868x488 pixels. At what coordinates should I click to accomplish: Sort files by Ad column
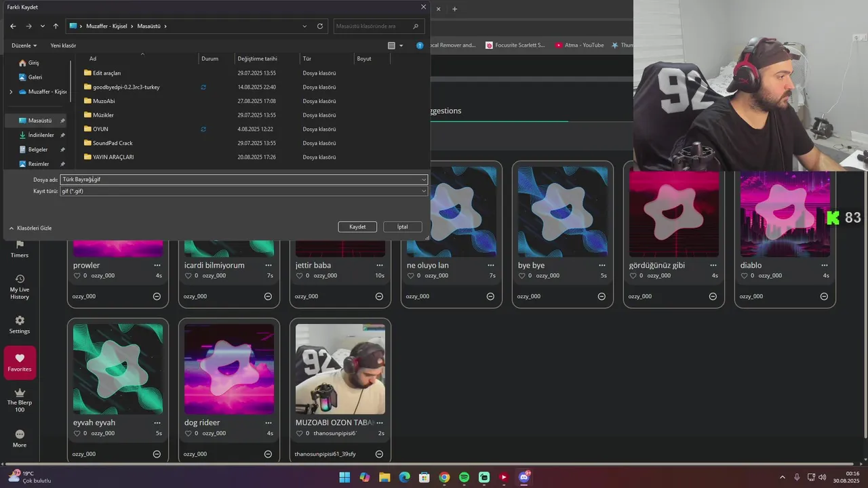coord(93,59)
